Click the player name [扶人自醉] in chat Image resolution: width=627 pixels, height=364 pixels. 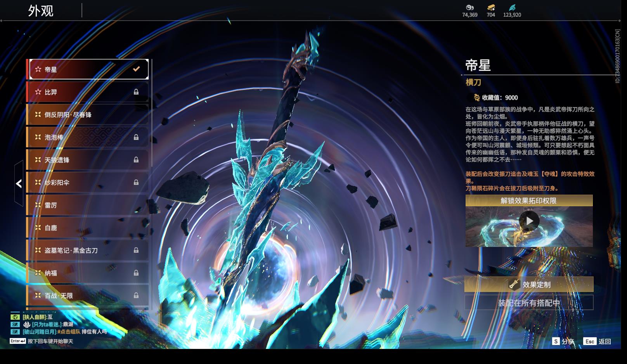(35, 317)
